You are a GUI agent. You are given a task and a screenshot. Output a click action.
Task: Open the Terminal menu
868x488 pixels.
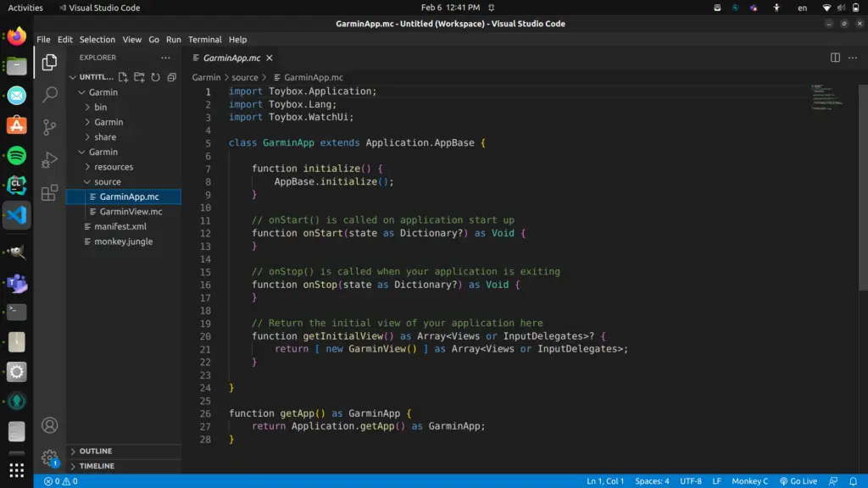click(x=205, y=39)
